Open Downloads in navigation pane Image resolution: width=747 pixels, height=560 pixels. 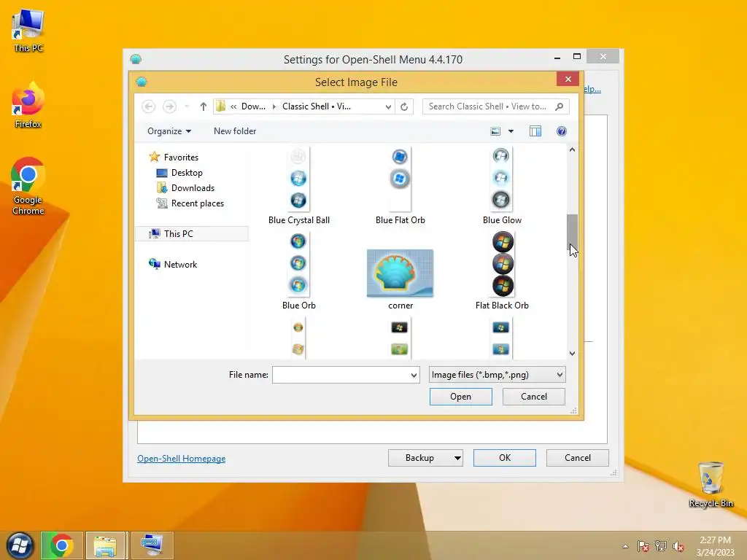point(193,187)
